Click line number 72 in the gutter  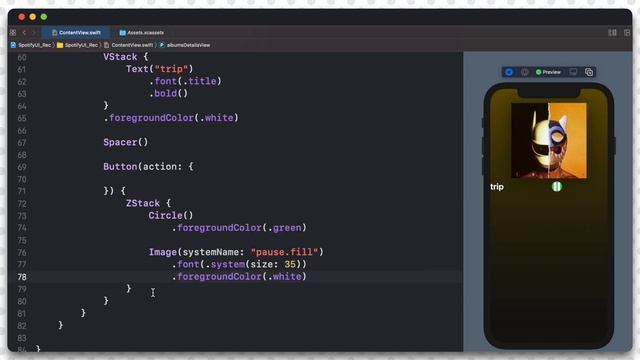coord(22,204)
